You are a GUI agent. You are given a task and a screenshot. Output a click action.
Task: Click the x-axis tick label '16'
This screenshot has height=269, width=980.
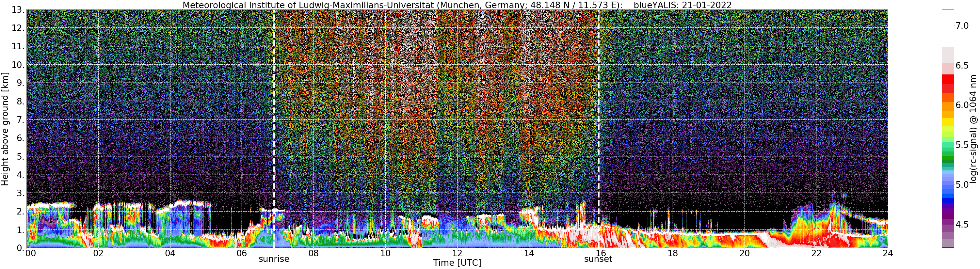[x=601, y=253]
